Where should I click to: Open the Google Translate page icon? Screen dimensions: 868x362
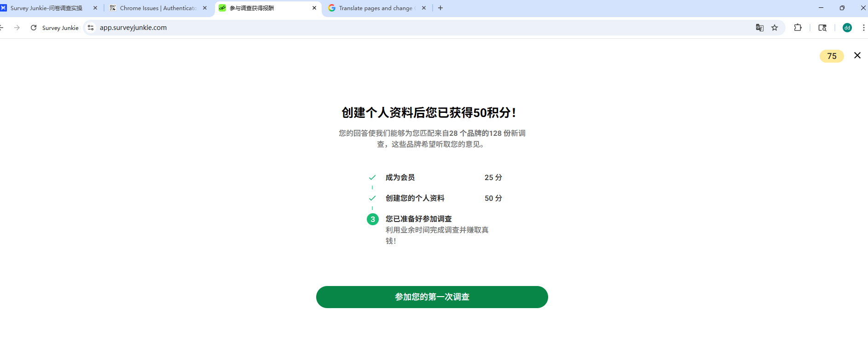759,28
